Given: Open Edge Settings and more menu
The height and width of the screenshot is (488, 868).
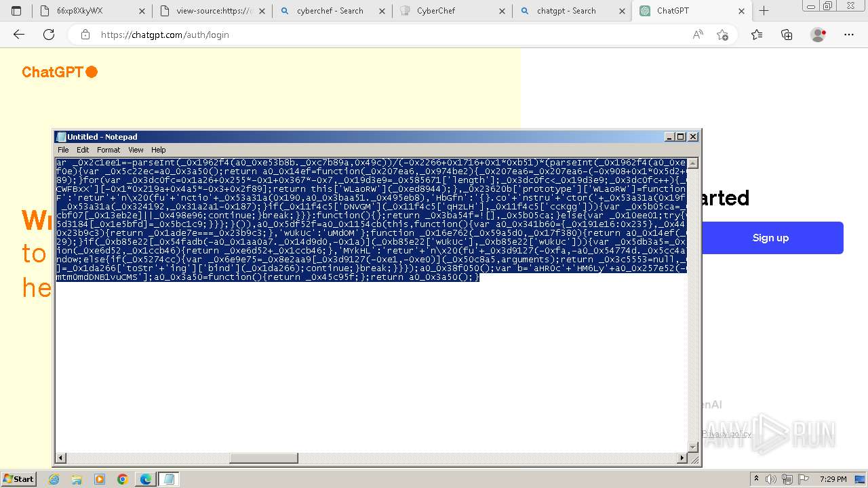Looking at the screenshot, I should [x=849, y=35].
